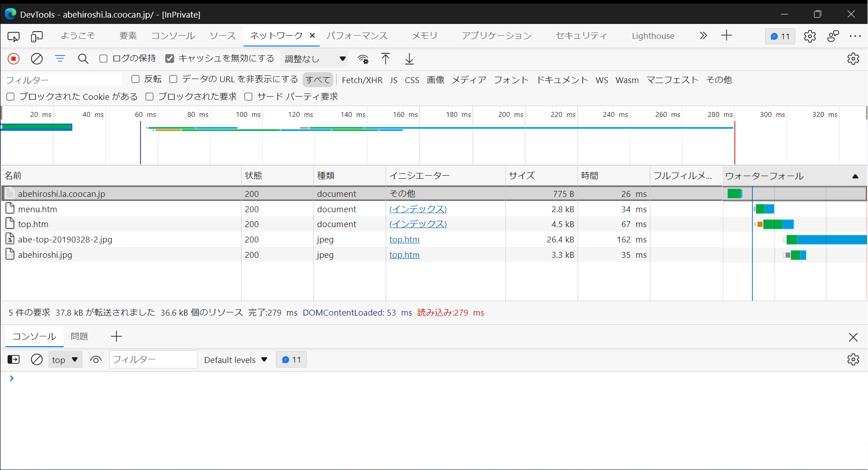Viewport: 868px width, 470px height.
Task: Sort requests by サイズ column header
Action: tap(541, 176)
